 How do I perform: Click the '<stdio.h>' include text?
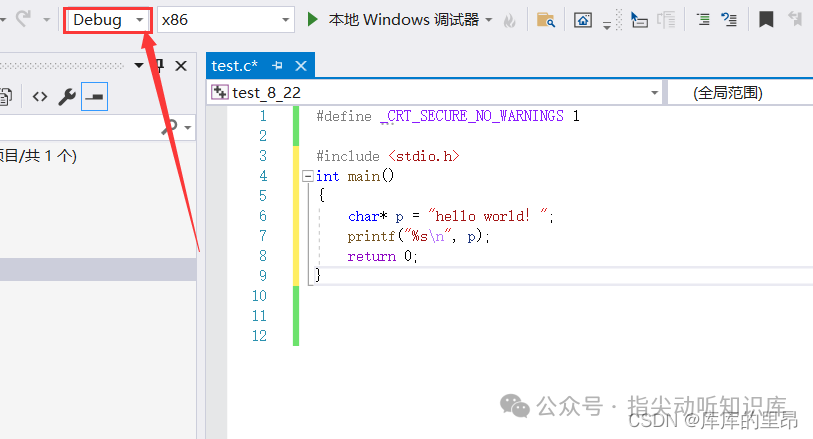424,156
